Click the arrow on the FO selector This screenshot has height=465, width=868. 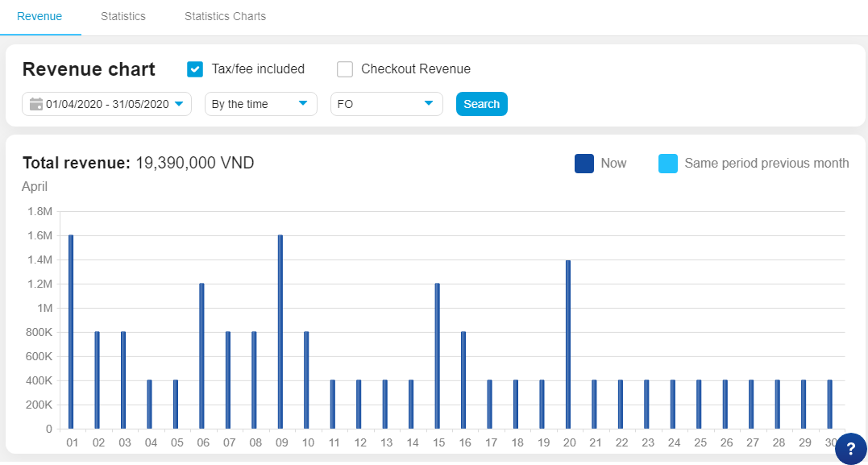pos(429,103)
